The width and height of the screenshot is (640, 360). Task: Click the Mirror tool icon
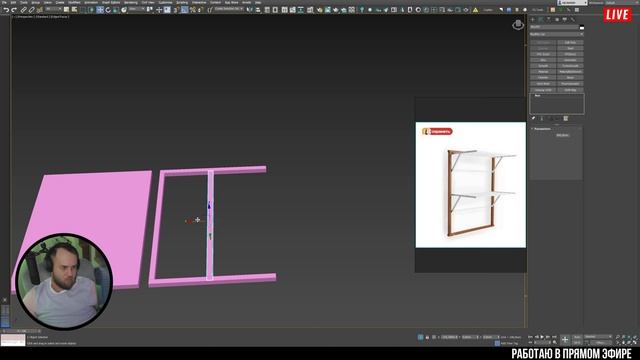click(250, 9)
